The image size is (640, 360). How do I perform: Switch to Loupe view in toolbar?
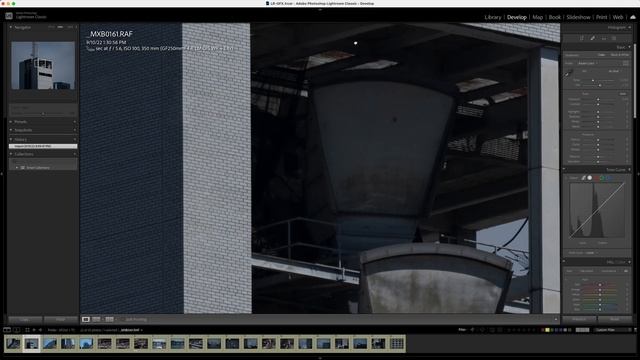tap(86, 319)
